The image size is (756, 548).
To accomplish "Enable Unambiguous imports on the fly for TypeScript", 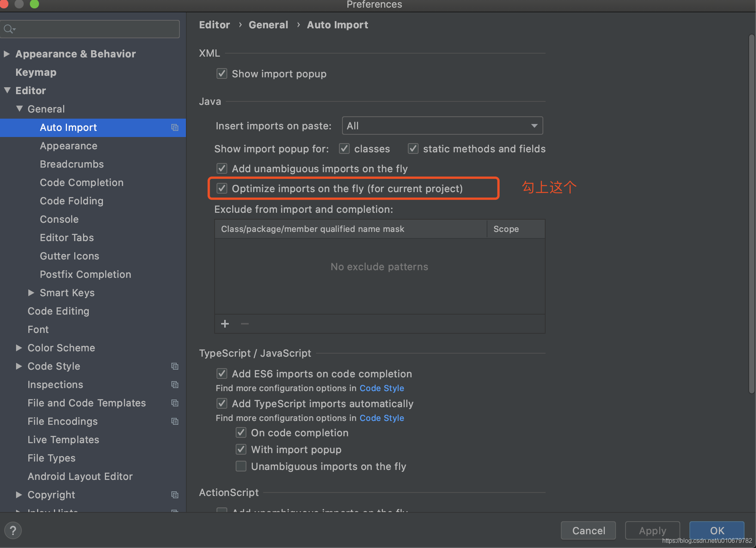I will [241, 466].
